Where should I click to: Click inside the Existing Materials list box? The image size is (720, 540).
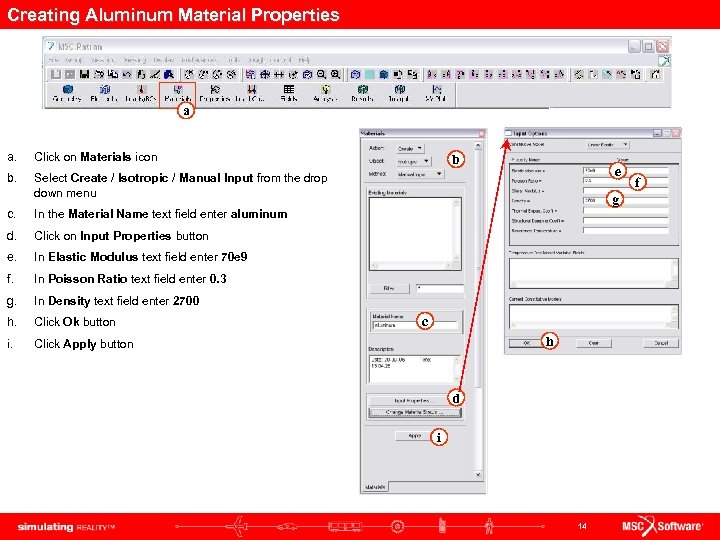tap(415, 234)
